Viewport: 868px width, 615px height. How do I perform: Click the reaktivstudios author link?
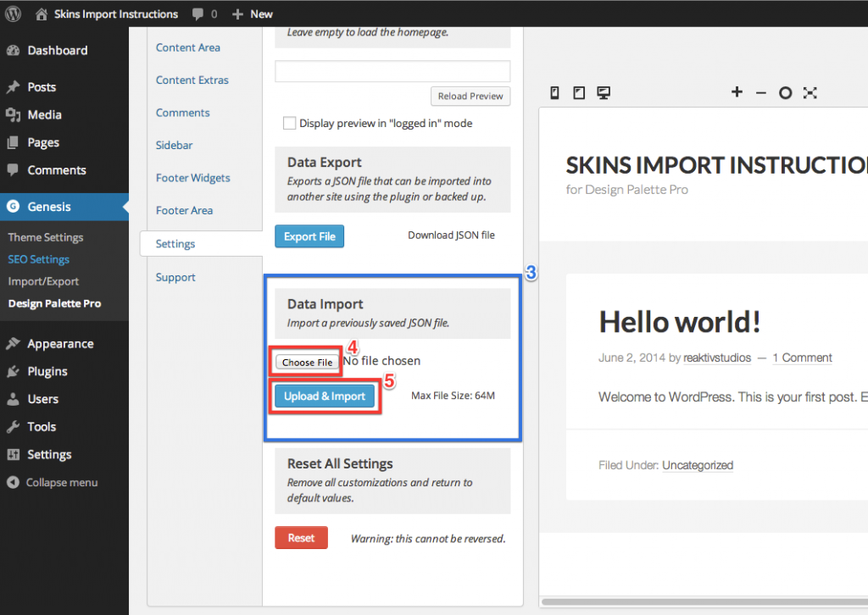click(717, 357)
